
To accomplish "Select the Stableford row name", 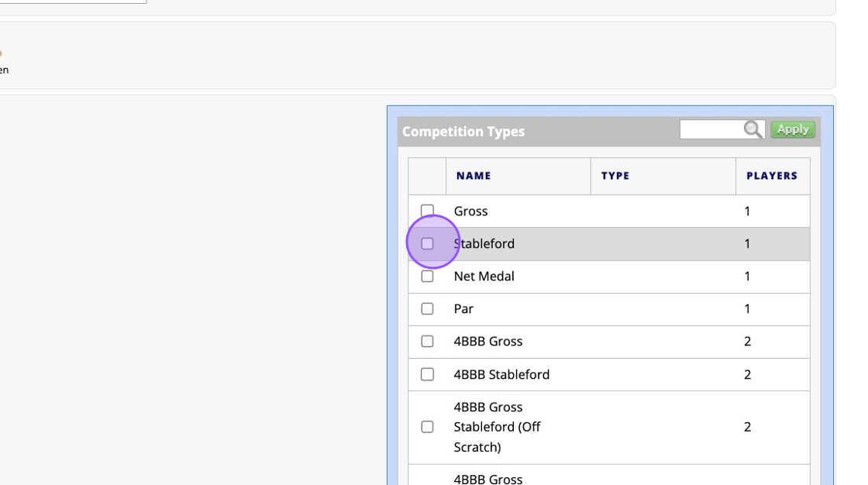I will point(485,243).
